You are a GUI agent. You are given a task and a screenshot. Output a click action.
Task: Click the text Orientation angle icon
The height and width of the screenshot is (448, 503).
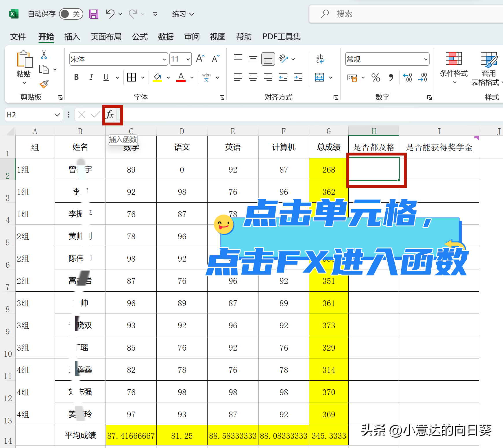tap(283, 59)
